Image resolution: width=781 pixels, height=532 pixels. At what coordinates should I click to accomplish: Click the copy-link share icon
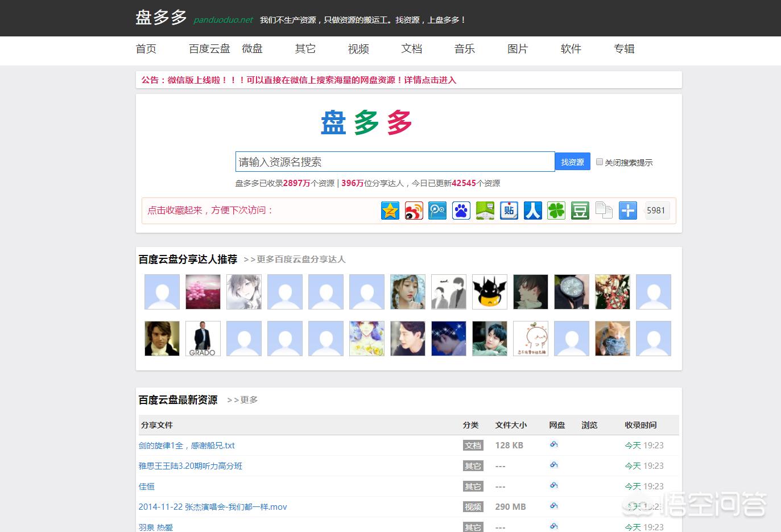click(604, 211)
